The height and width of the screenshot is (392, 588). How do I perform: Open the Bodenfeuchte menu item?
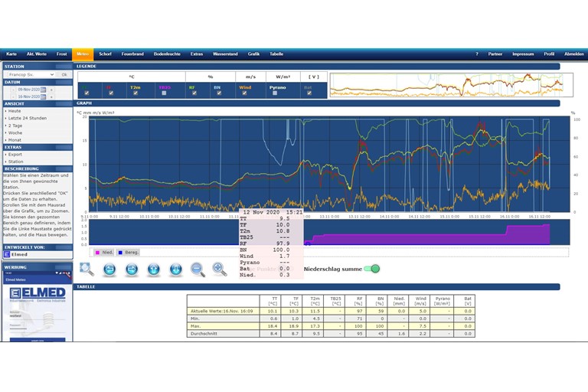tap(167, 54)
